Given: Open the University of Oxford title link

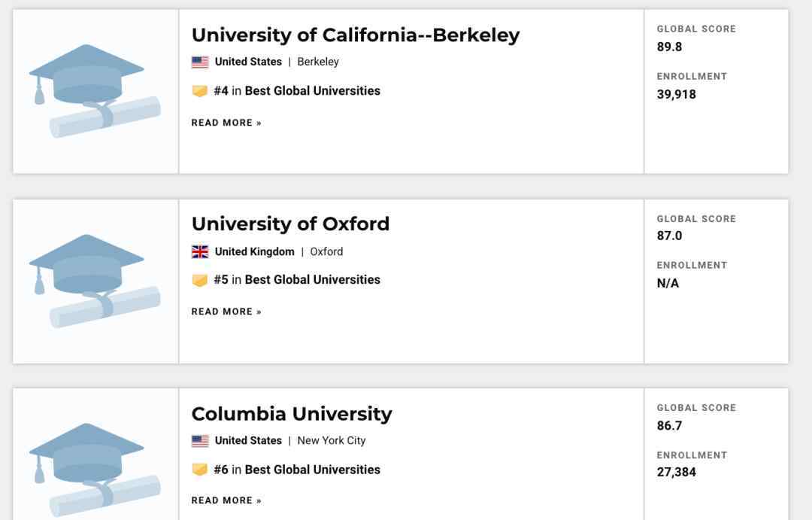Looking at the screenshot, I should coord(290,224).
